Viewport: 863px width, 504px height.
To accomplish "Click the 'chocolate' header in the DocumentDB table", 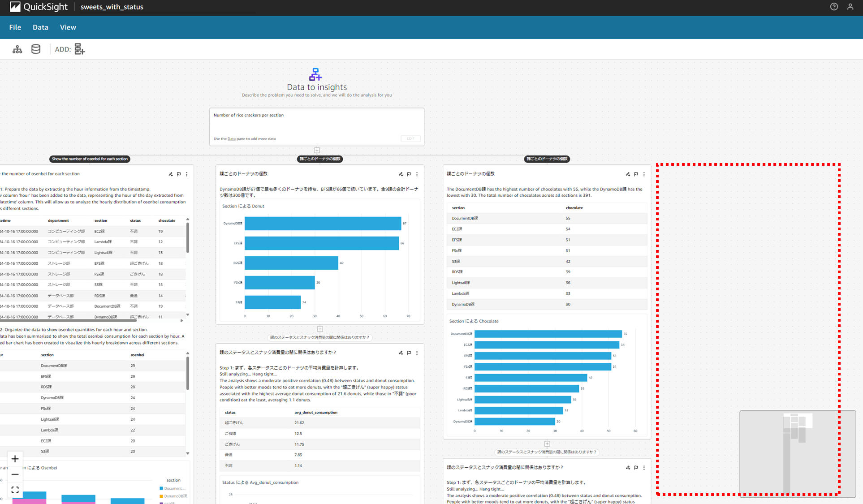I will pos(574,208).
